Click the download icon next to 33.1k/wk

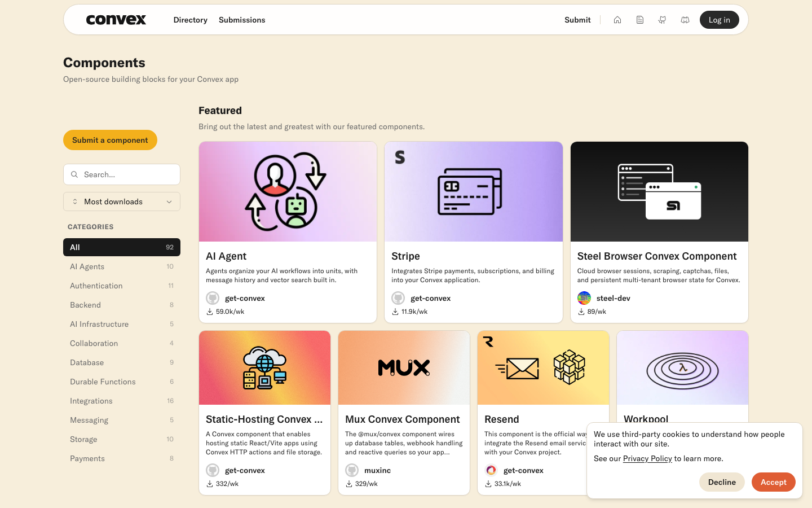488,484
